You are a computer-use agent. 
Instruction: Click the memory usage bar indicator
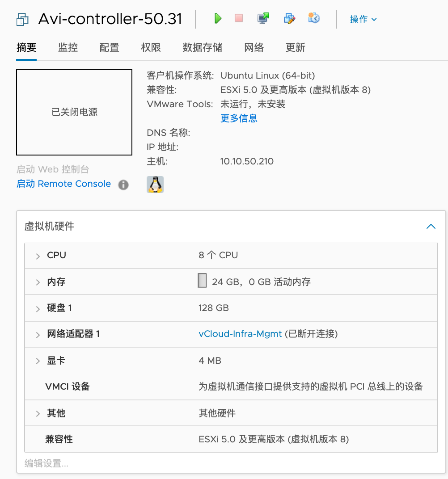[202, 281]
